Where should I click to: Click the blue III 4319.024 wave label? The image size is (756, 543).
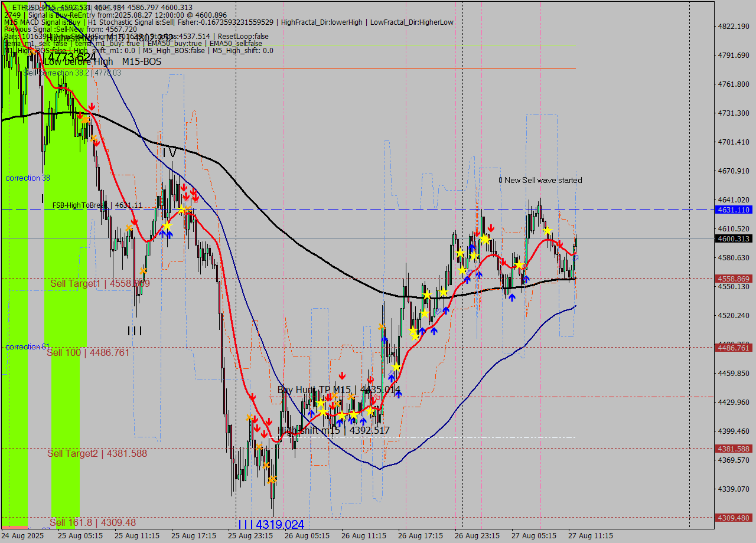pos(271,524)
